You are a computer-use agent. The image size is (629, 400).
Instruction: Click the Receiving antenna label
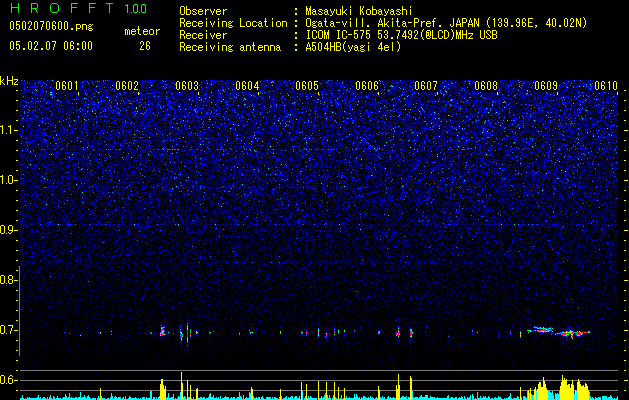pyautogui.click(x=230, y=47)
